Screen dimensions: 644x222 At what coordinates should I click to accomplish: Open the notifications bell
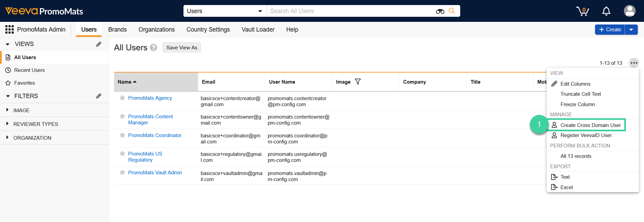pyautogui.click(x=606, y=11)
